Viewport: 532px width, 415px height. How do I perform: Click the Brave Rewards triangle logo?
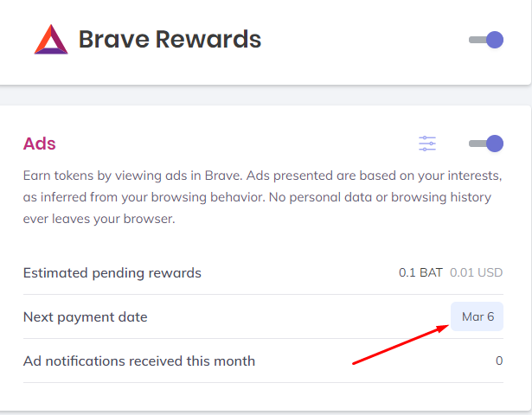[50, 40]
